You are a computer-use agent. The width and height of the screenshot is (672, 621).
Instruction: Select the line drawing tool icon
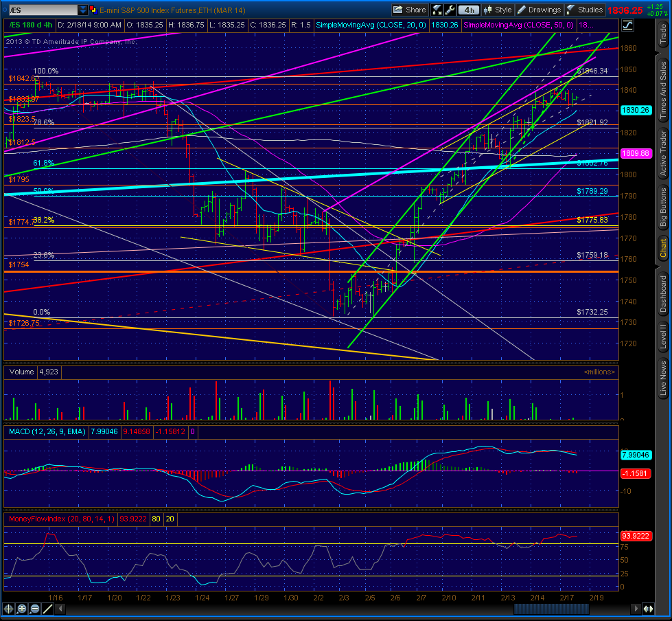[48, 609]
